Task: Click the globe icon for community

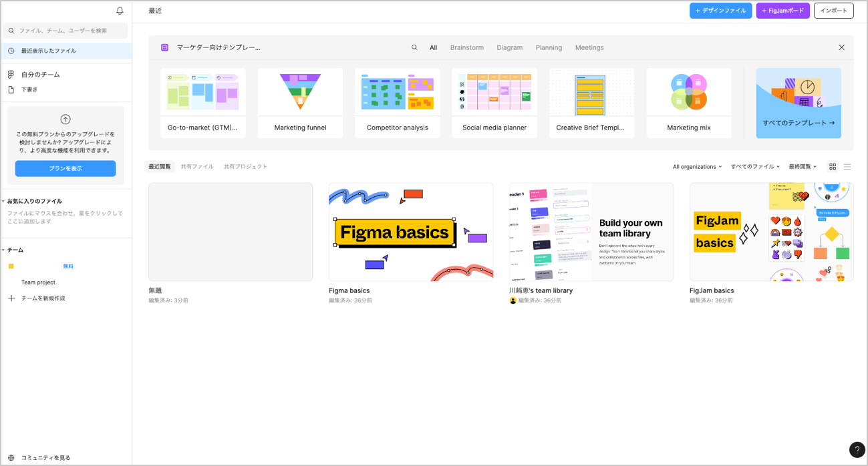Action: 11,458
